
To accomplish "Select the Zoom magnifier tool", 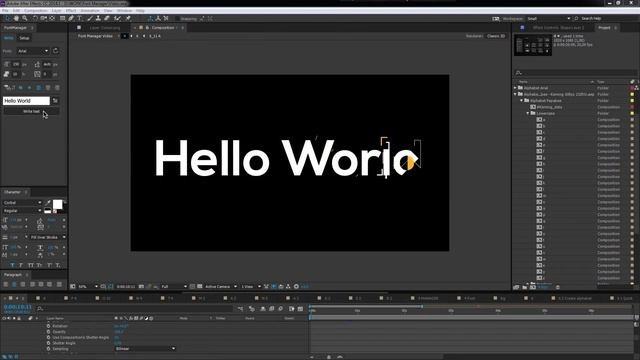I will (25, 18).
